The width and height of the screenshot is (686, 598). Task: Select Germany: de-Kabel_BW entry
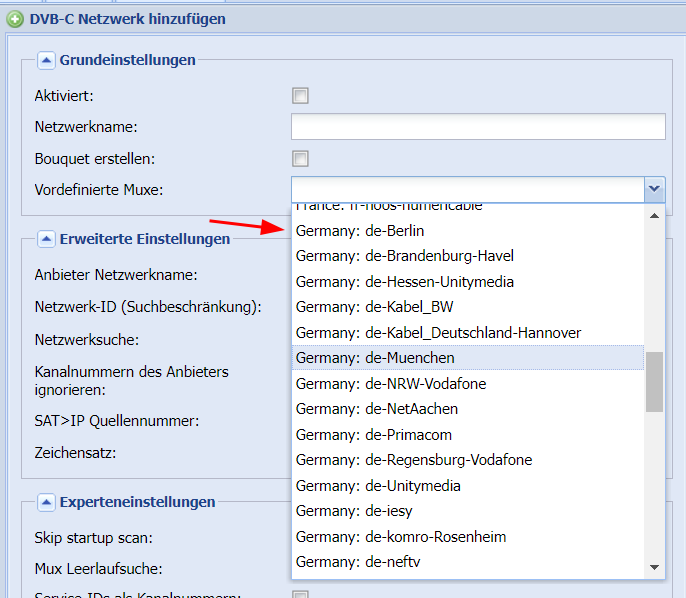tap(468, 307)
